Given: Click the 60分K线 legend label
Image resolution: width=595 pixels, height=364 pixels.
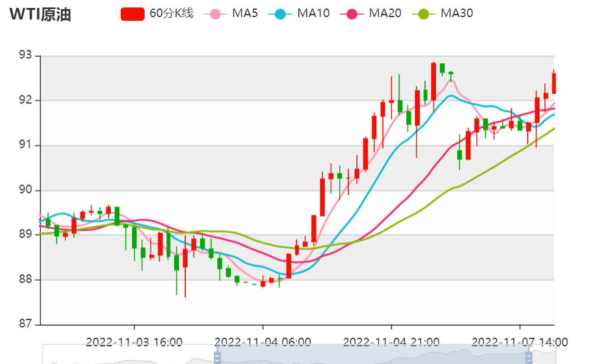Looking at the screenshot, I should click(171, 13).
